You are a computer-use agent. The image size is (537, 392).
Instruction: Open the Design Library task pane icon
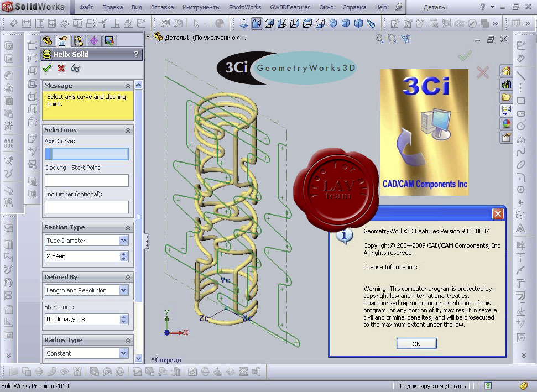click(506, 84)
